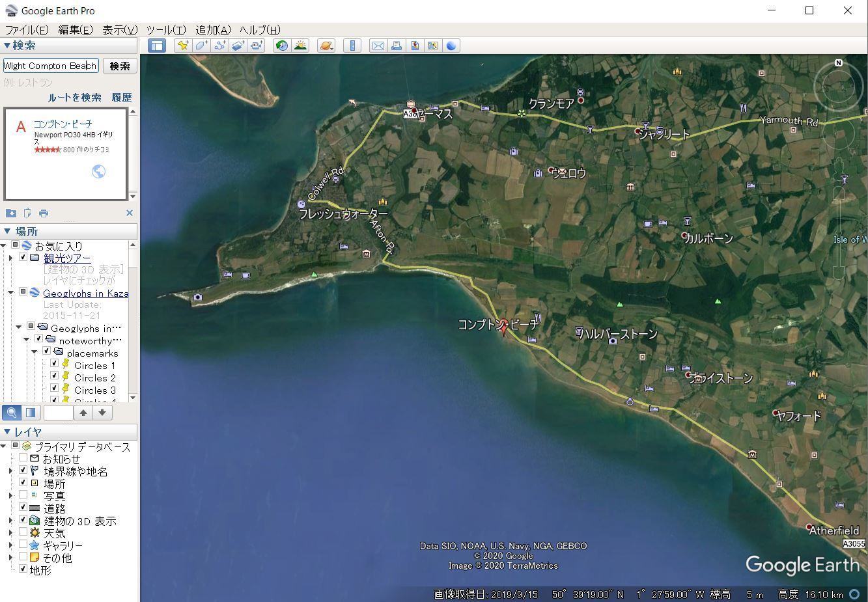Add a polygon from the toolbar
This screenshot has width=868, height=602.
point(201,46)
